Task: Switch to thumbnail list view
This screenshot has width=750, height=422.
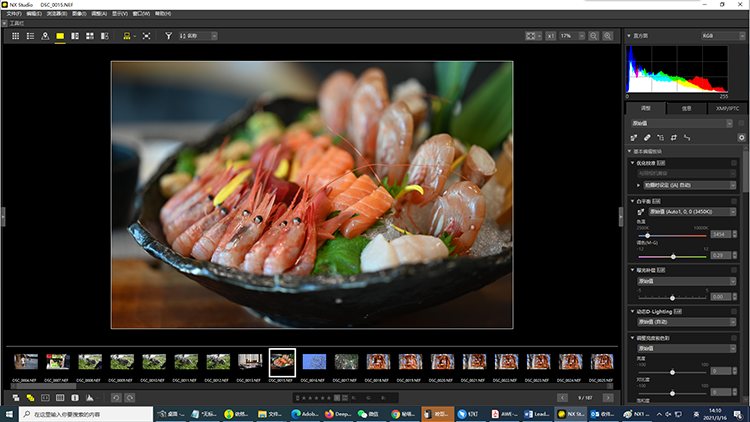Action: (x=30, y=36)
